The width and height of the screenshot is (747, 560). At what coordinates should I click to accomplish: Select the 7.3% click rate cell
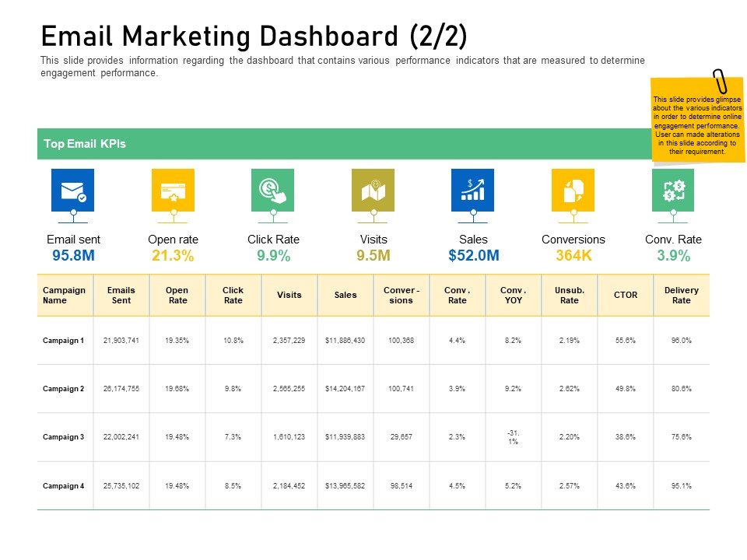coord(233,436)
